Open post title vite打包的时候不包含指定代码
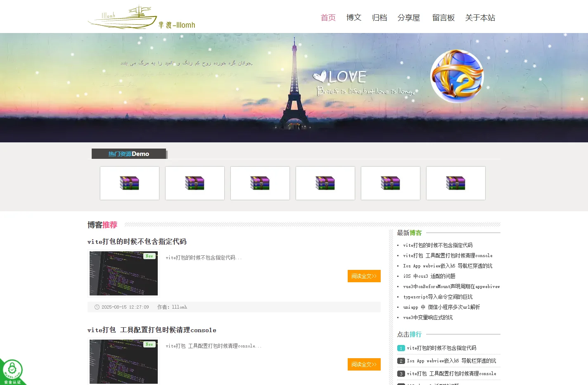The width and height of the screenshot is (588, 385). coord(137,241)
